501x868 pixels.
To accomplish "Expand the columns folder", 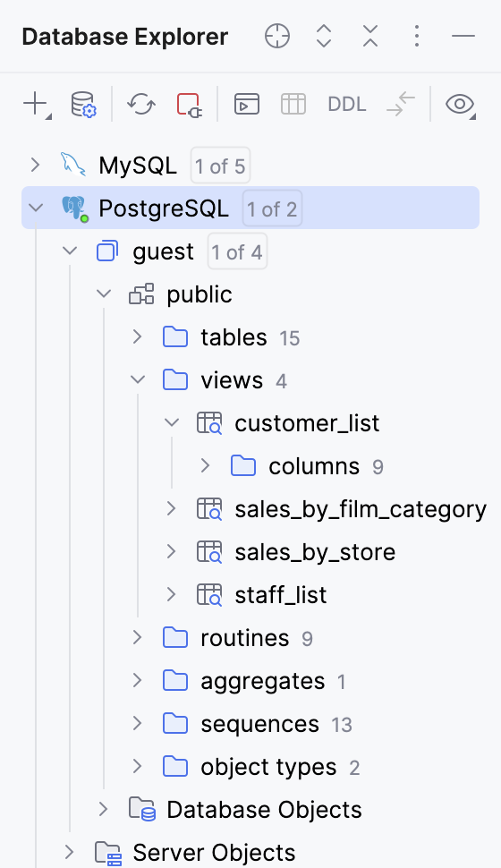I will (206, 465).
